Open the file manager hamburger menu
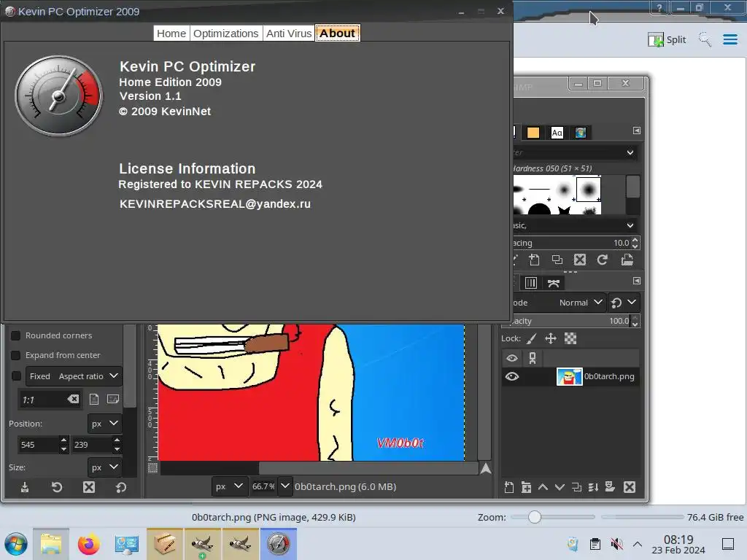The image size is (747, 560). [x=729, y=39]
